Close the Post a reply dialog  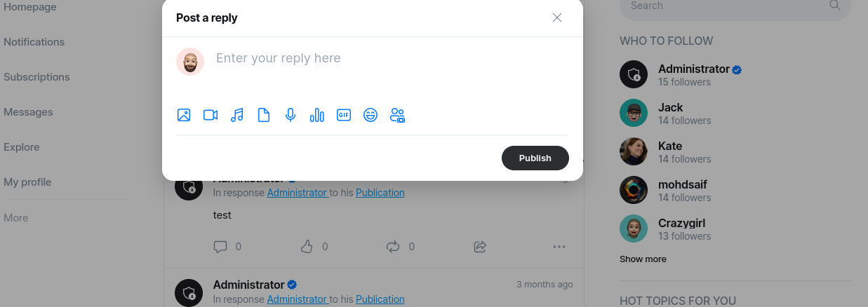[x=557, y=18]
